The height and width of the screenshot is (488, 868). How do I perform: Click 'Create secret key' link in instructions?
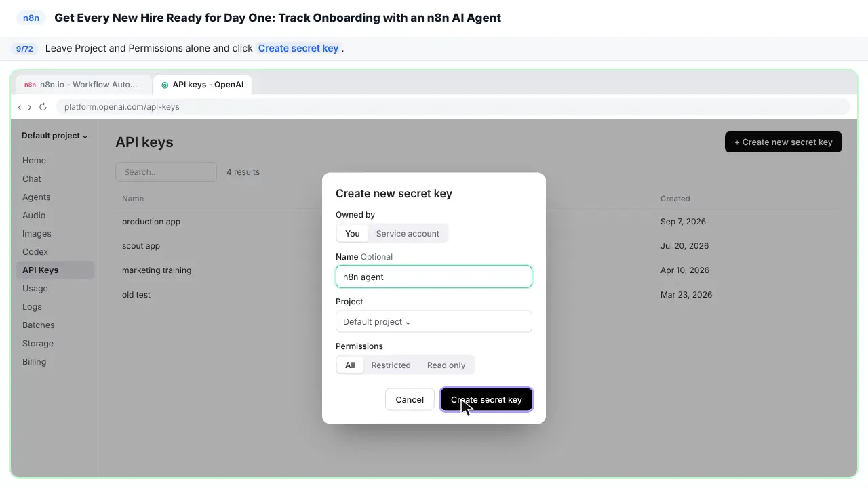pyautogui.click(x=298, y=48)
